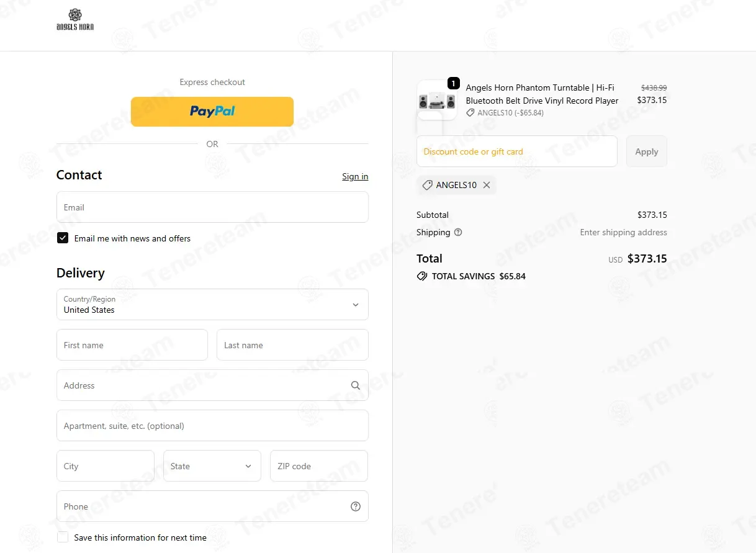Click the total savings tag icon
756x553 pixels.
point(422,276)
